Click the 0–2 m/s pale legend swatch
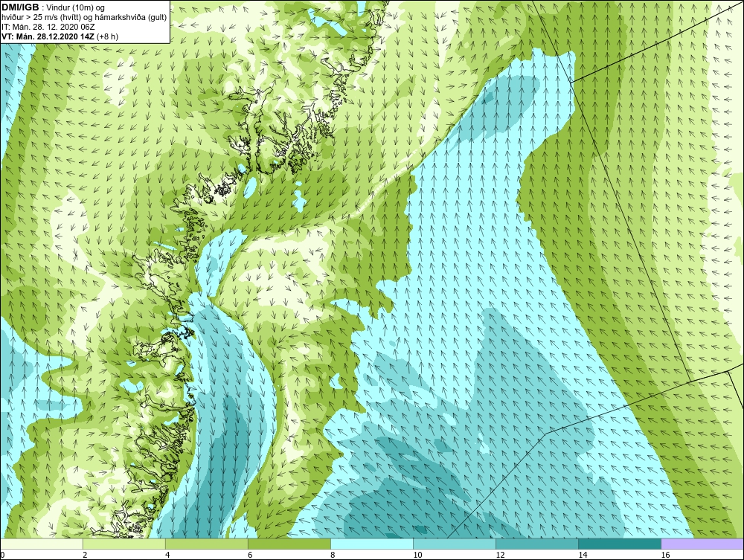This screenshot has width=744, height=560. [42, 544]
